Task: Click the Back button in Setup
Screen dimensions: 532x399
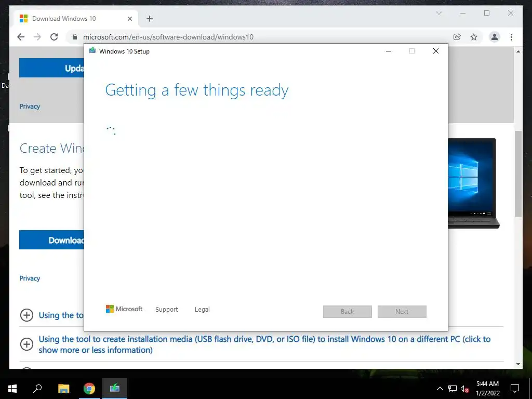Action: [x=348, y=312]
